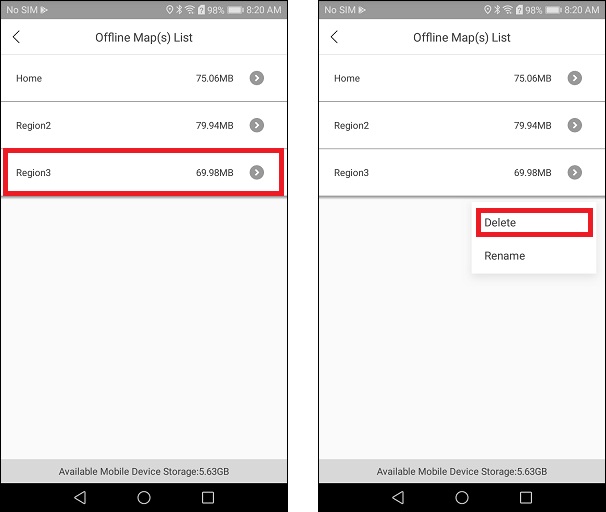Tap Wi-Fi icon in left status bar
Screen dimensions: 606x512
tap(190, 10)
